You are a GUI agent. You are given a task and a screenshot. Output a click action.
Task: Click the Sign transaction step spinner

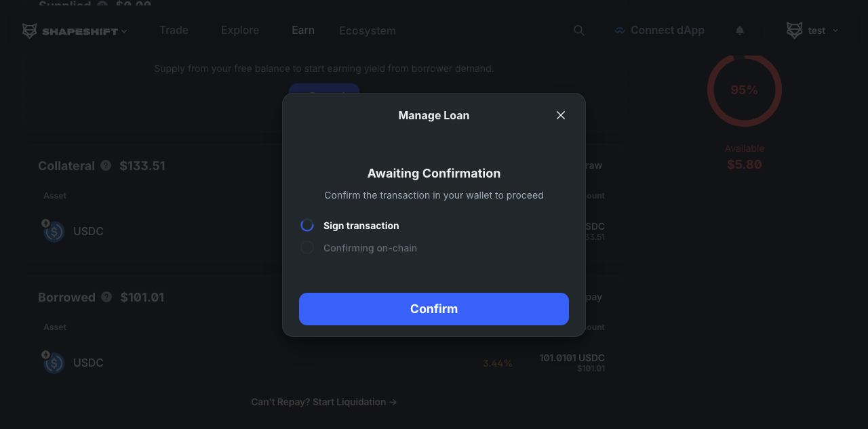pos(307,225)
